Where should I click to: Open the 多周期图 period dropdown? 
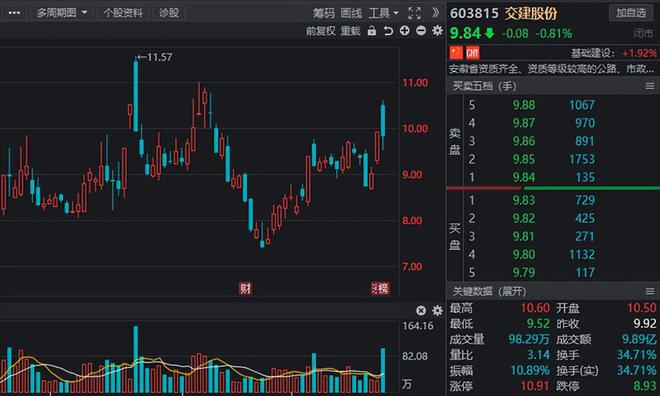coord(61,13)
